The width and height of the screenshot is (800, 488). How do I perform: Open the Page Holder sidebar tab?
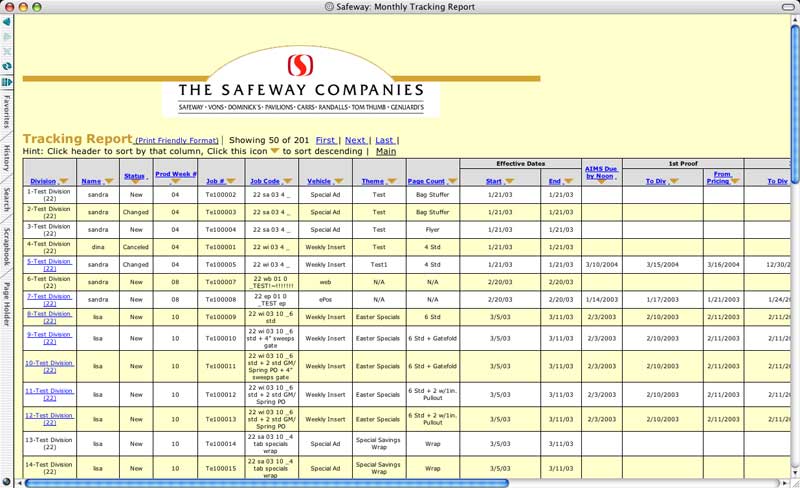point(7,304)
